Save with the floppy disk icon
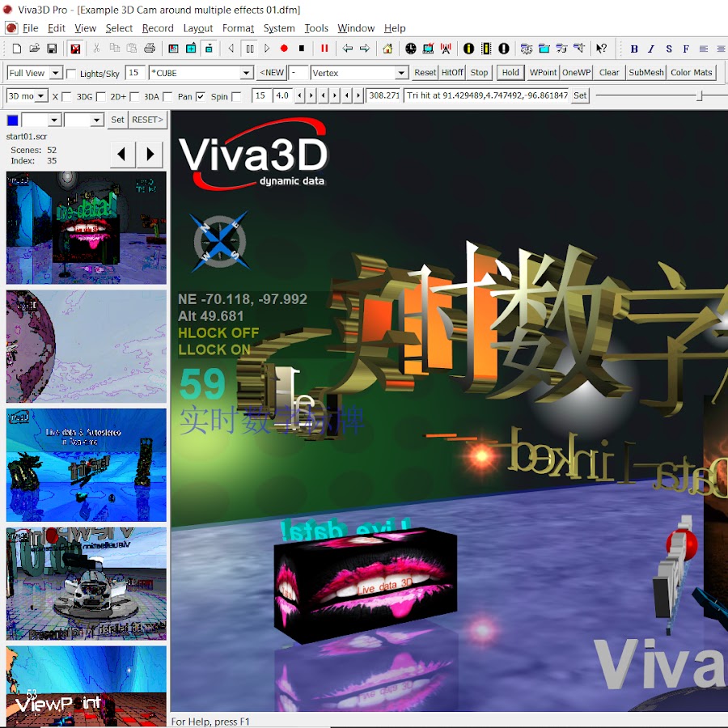This screenshot has height=728, width=728. (52, 49)
